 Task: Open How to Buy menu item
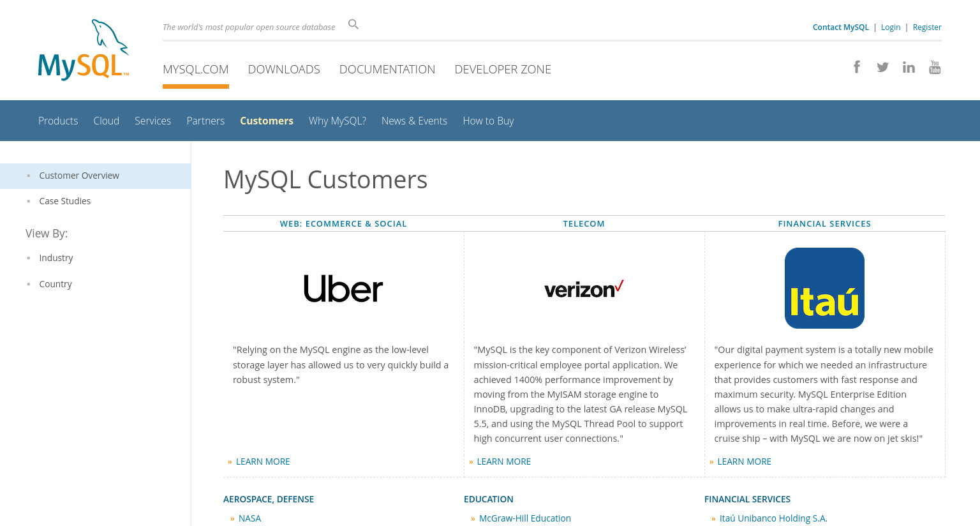(x=488, y=121)
